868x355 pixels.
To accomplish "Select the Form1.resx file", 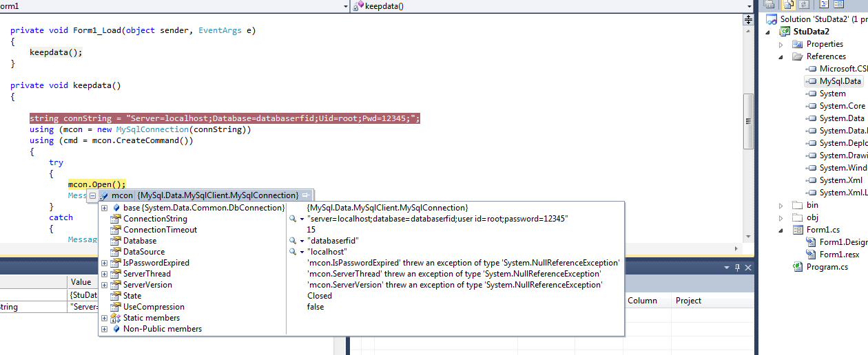I will pos(839,255).
